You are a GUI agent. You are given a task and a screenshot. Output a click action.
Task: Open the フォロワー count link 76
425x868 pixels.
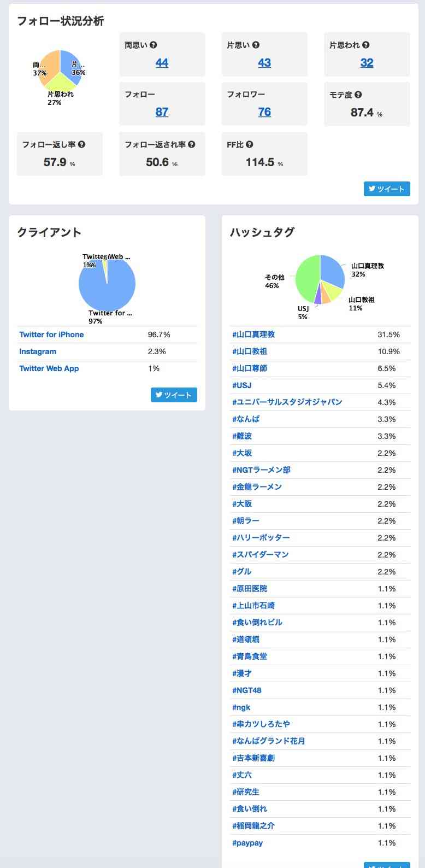(x=264, y=112)
